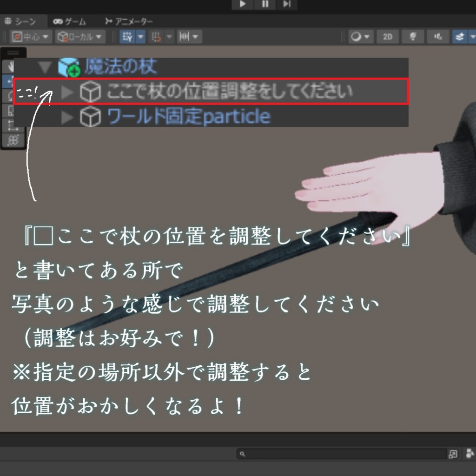This screenshot has width=476, height=476.
Task: Toggle scene audio with the speaker icon
Action: pyautogui.click(x=438, y=37)
